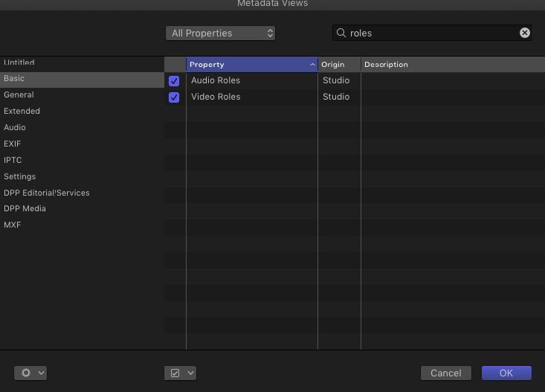Clear the roles search text
Screen dimensions: 545x392
coord(524,33)
